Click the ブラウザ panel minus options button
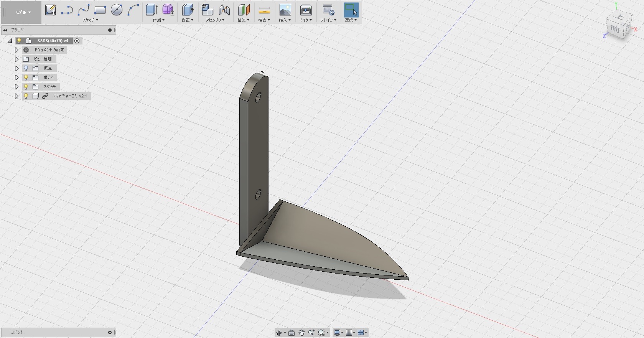The image size is (644, 338). point(110,30)
